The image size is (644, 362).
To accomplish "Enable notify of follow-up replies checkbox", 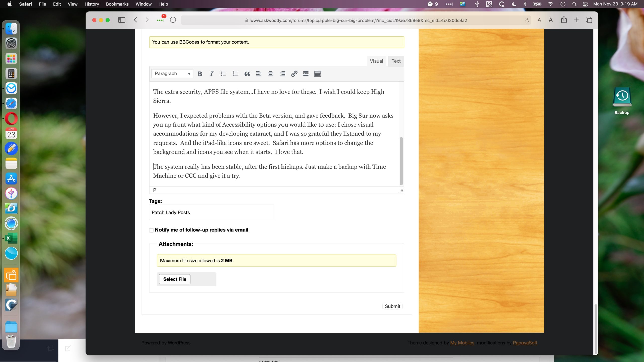I will pos(151,230).
